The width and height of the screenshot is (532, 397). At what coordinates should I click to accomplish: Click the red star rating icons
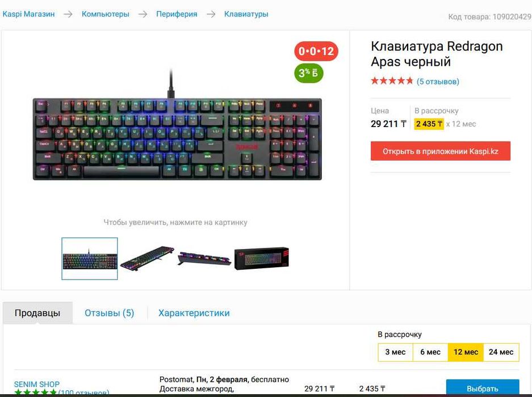pyautogui.click(x=392, y=81)
